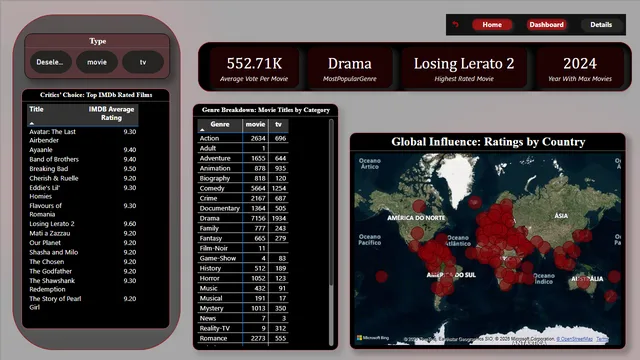Click the 1254 Comedy tv count
Screen dimensions: 640x360
[279, 188]
